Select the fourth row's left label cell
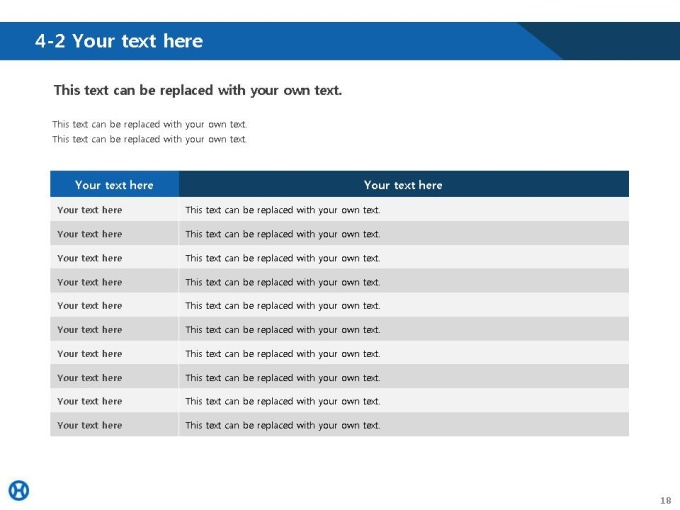Viewport: 680px width, 510px height. 114,282
